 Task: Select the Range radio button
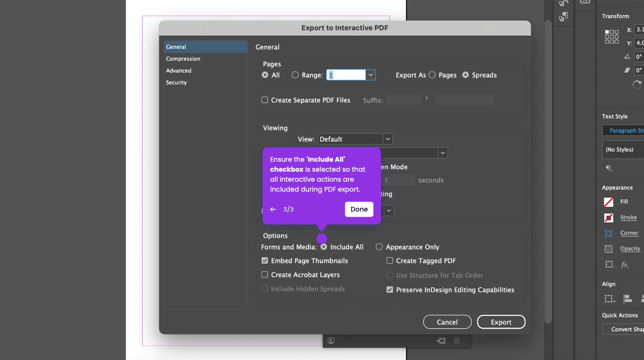[x=295, y=75]
